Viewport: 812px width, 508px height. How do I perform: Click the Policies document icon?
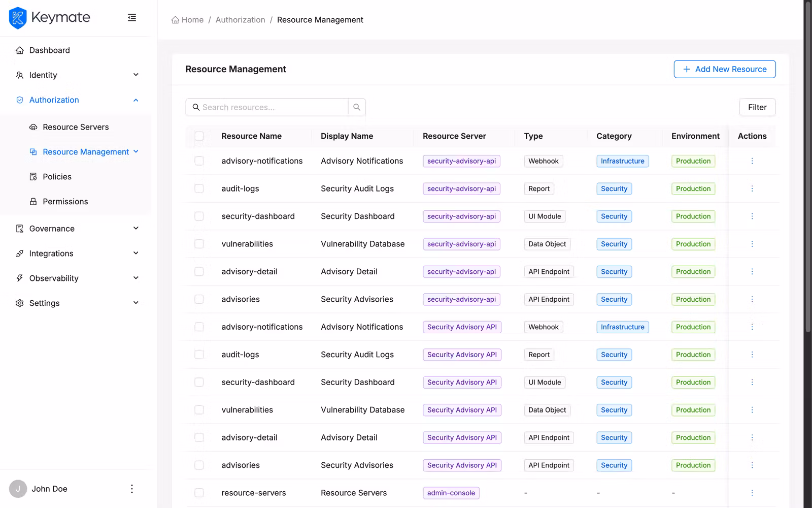pos(32,176)
